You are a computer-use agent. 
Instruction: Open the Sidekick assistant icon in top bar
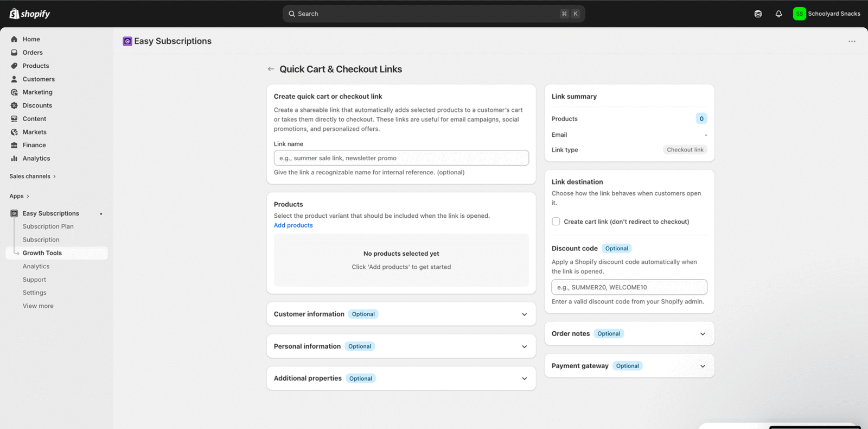pos(758,14)
